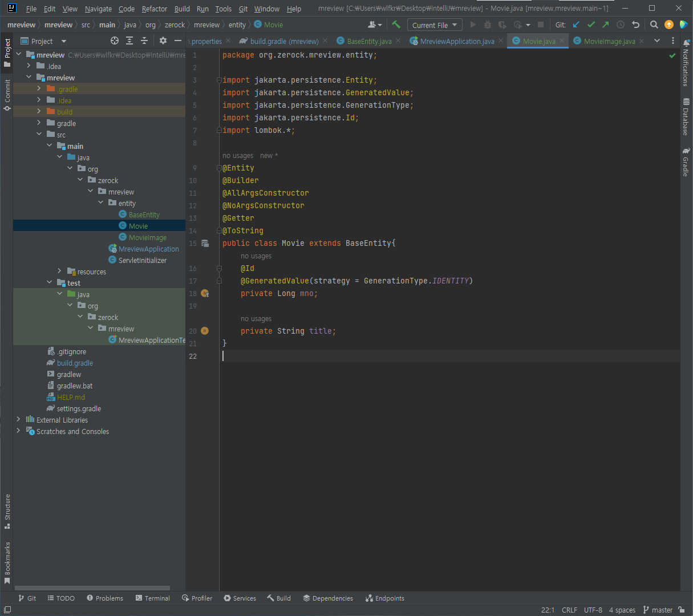The width and height of the screenshot is (693, 616).
Task: Close the BaseEntity.java tab
Action: [398, 40]
